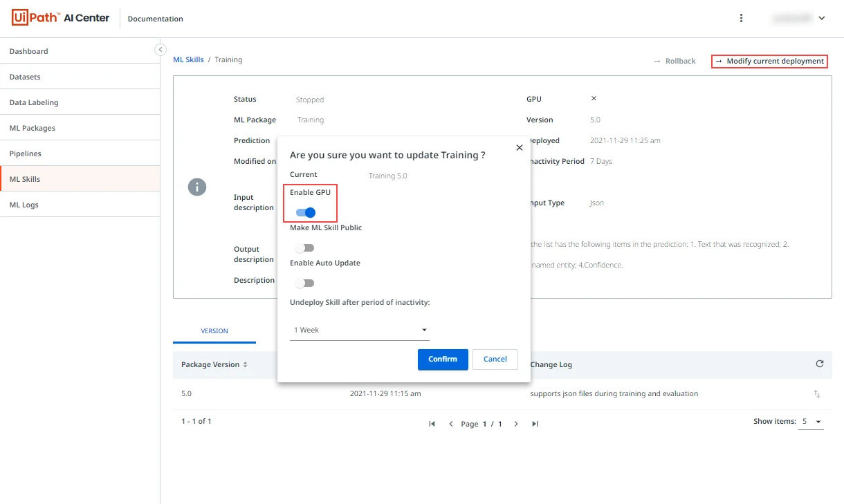Viewport: 844px width, 504px height.
Task: Click the json files change log text
Action: 614,393
